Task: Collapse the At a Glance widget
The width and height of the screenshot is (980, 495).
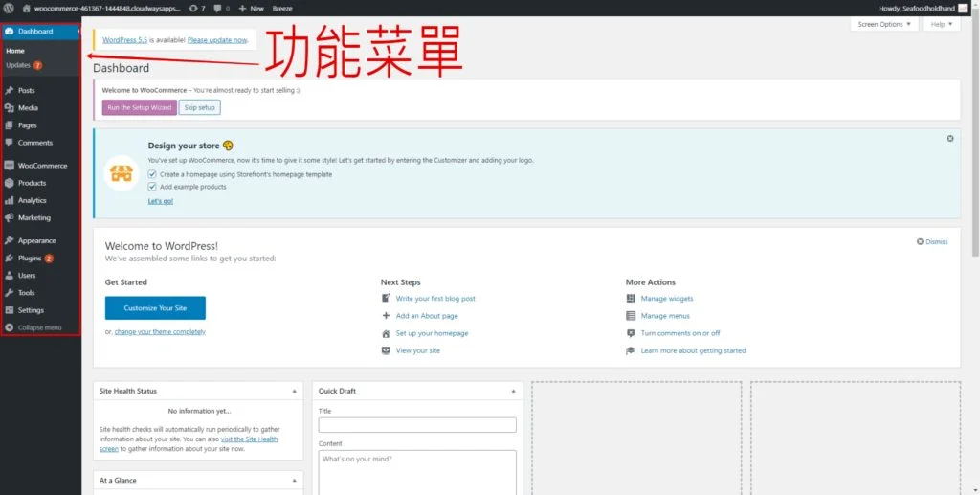Action: [295, 480]
